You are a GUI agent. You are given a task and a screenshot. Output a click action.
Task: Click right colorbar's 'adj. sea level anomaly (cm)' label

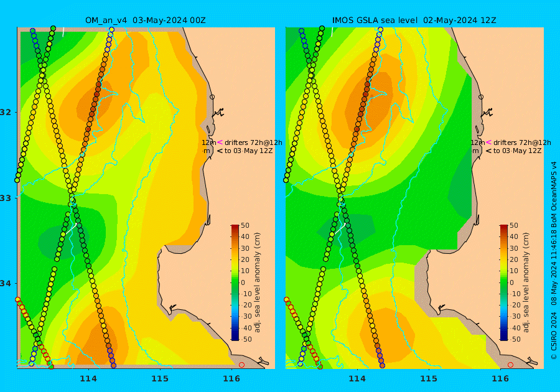526,282
